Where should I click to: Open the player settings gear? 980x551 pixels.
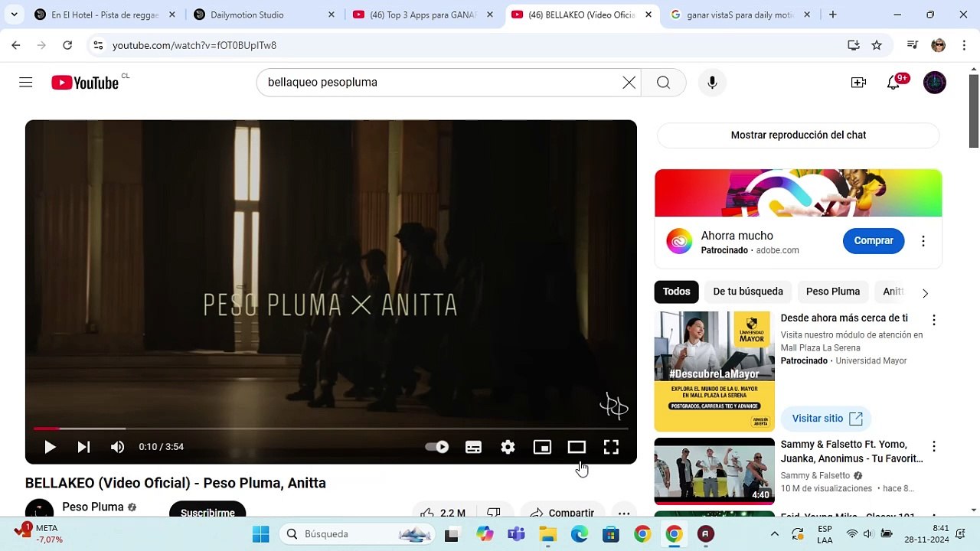point(508,447)
